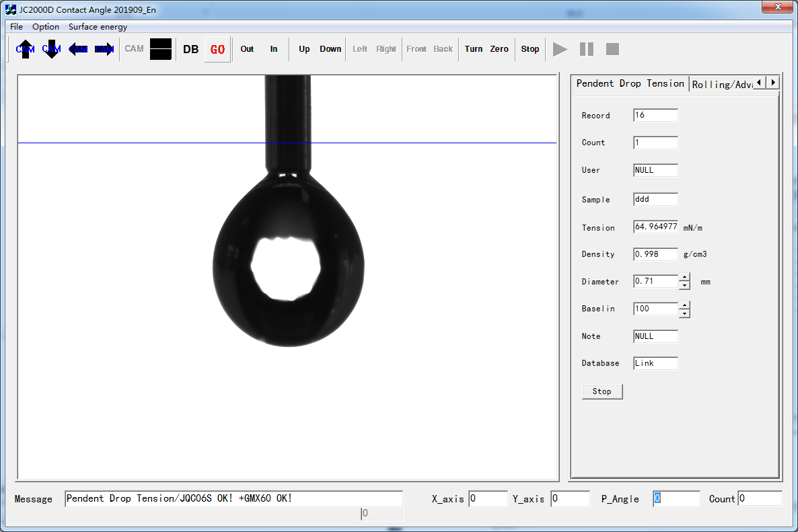Click the CAM left arrow icon

pyautogui.click(x=78, y=49)
